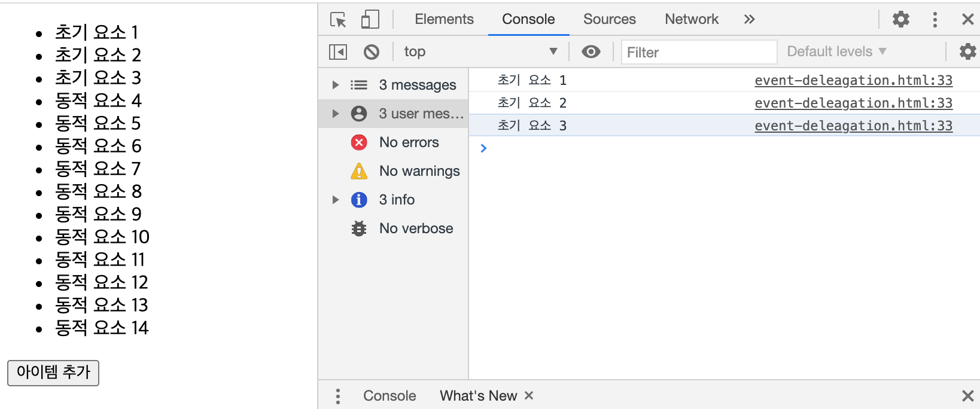The height and width of the screenshot is (409, 980).
Task: Toggle the console sidebar visibility
Action: [338, 52]
